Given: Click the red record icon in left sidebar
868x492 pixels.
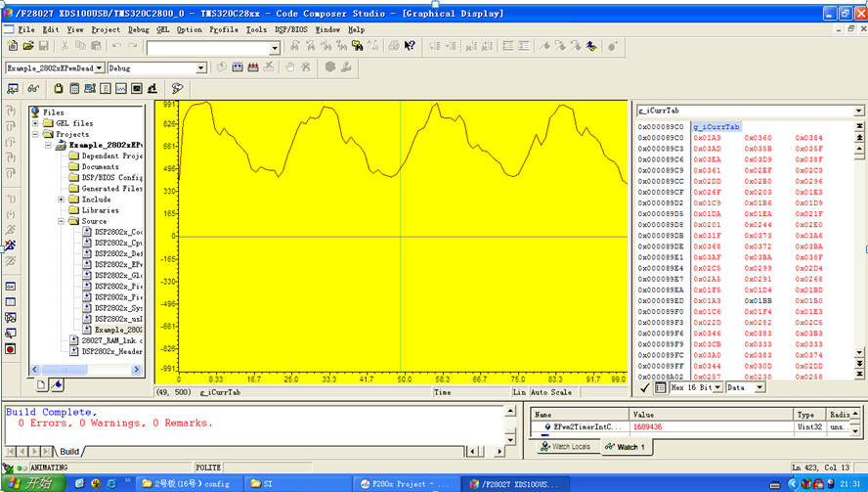Looking at the screenshot, I should pos(11,349).
